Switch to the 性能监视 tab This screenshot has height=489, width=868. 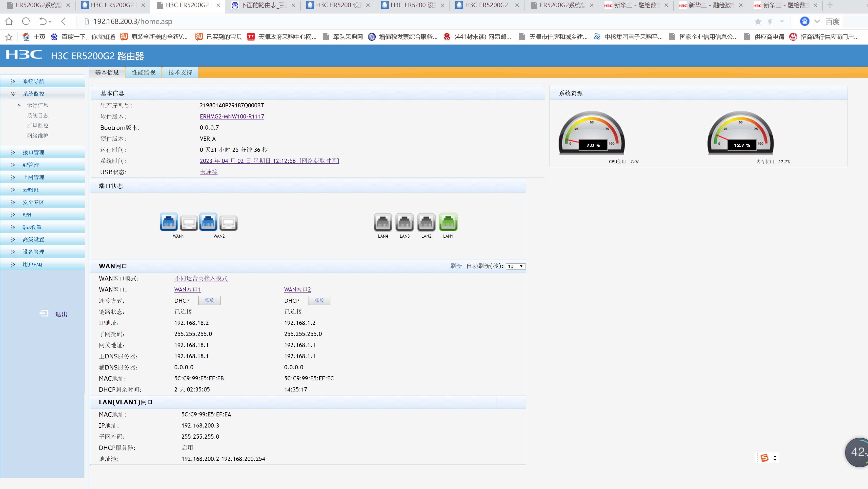[x=143, y=72]
